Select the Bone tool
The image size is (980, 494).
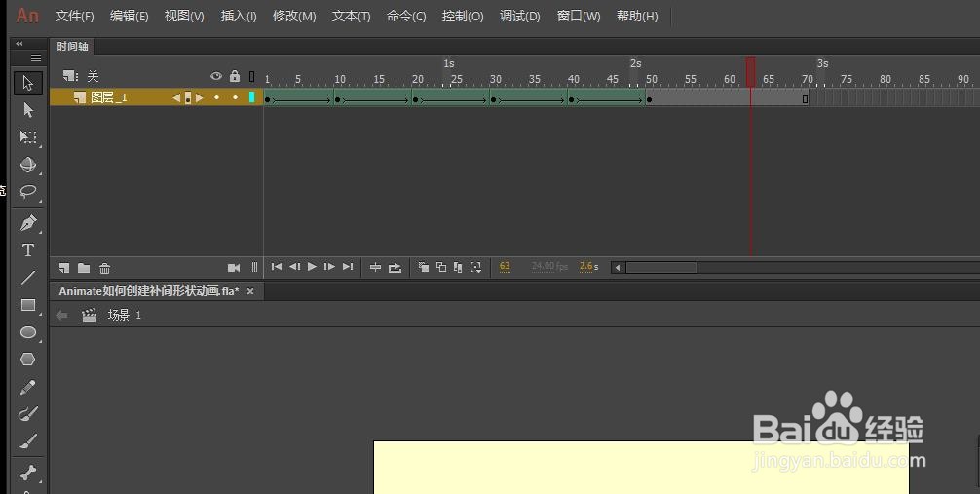click(28, 473)
